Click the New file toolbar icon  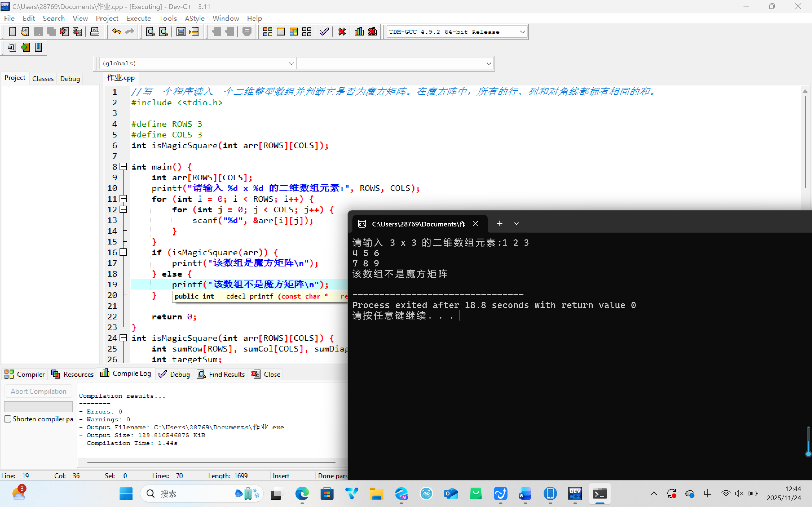pos(12,32)
